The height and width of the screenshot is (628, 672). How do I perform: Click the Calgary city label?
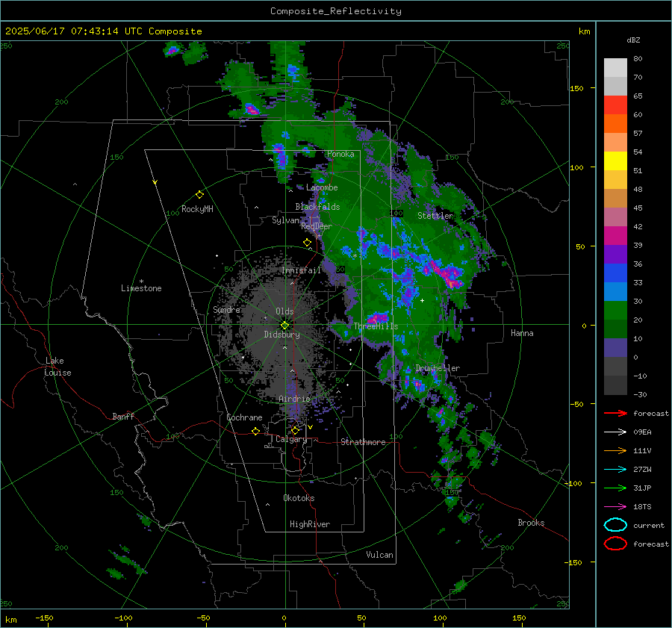tap(291, 439)
